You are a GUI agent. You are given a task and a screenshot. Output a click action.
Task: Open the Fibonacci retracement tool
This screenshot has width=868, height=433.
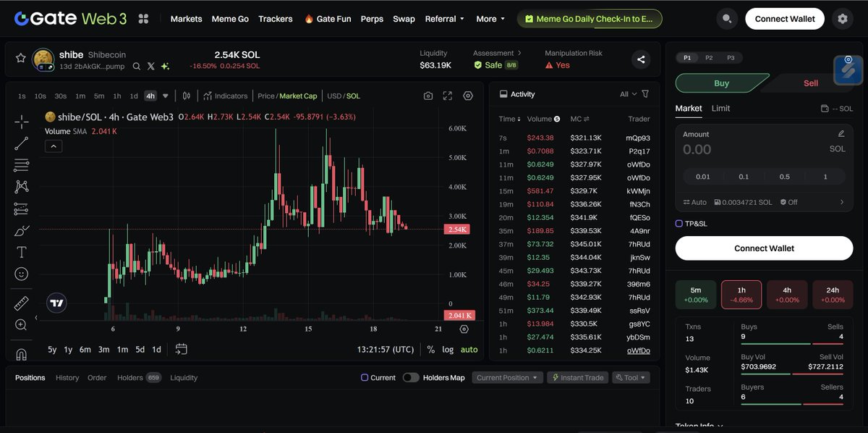(22, 165)
